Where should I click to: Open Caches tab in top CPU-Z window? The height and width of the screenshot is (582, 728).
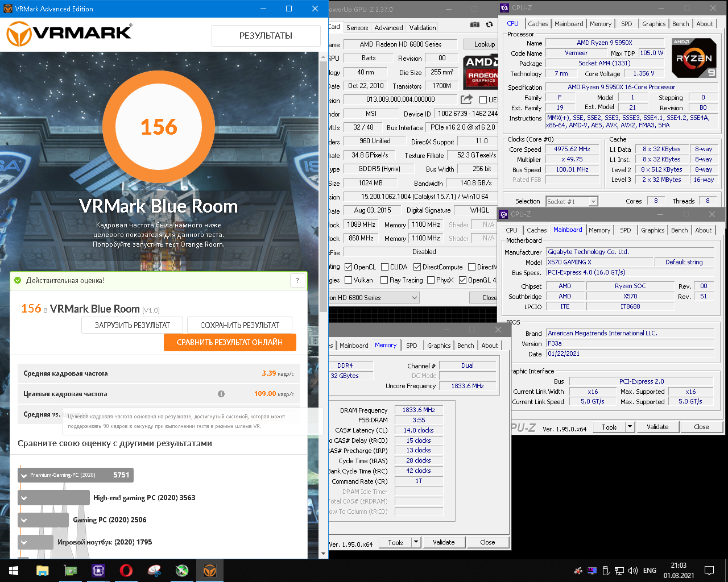(537, 24)
